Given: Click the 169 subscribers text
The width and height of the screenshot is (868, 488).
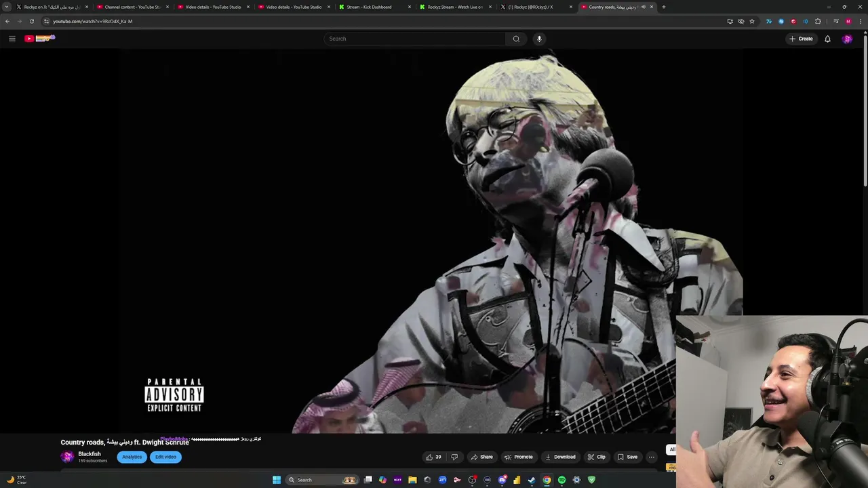Looking at the screenshot, I should click(x=93, y=461).
